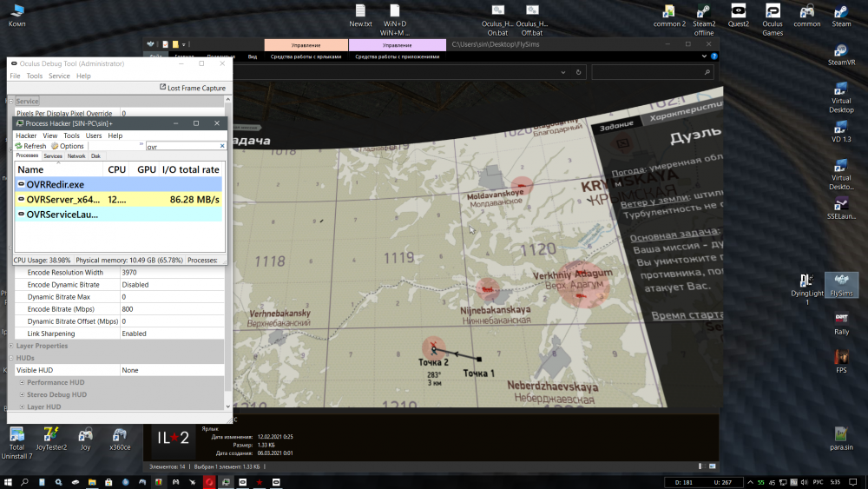Select the SteamVR desktop icon
Image resolution: width=868 pixels, height=489 pixels.
click(x=841, y=54)
